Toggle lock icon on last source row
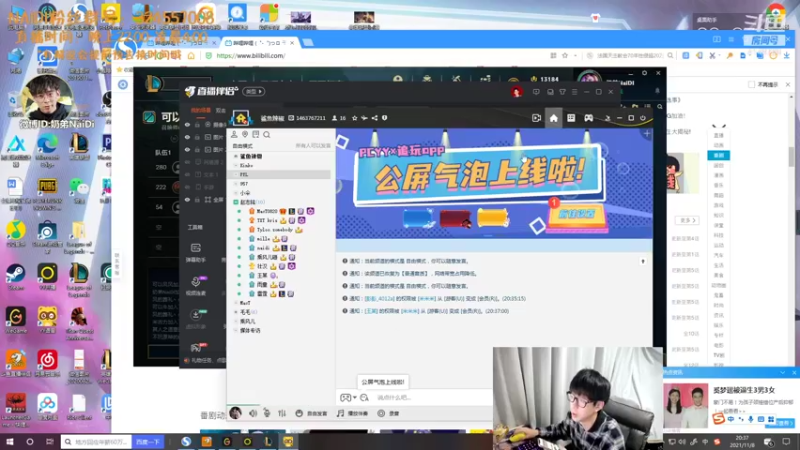Image resolution: width=800 pixels, height=450 pixels. click(197, 199)
